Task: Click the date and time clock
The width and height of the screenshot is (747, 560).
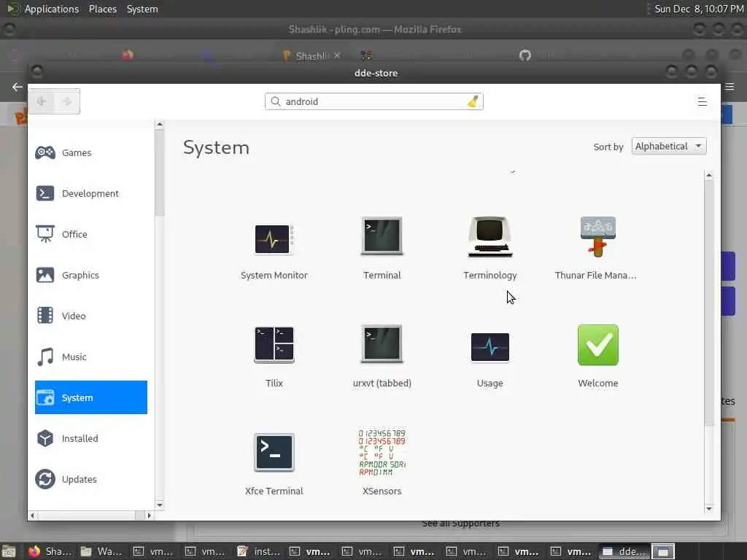Action: pyautogui.click(x=699, y=9)
